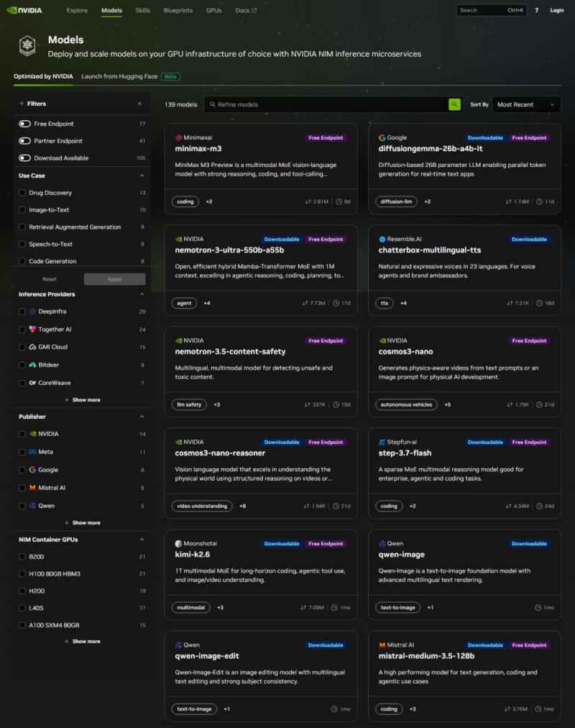This screenshot has height=728, width=575.
Task: Click the clock icon on minimax-m3 card
Action: point(339,201)
